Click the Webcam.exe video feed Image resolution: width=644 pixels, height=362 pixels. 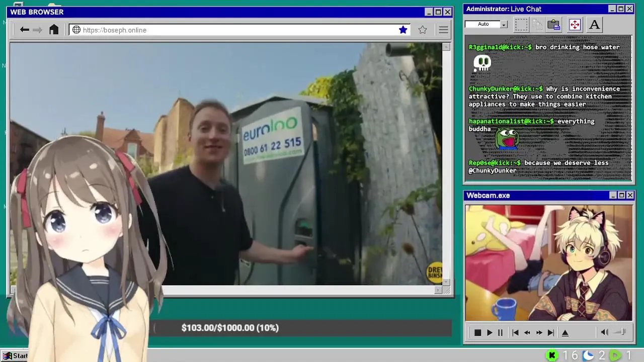tap(548, 262)
